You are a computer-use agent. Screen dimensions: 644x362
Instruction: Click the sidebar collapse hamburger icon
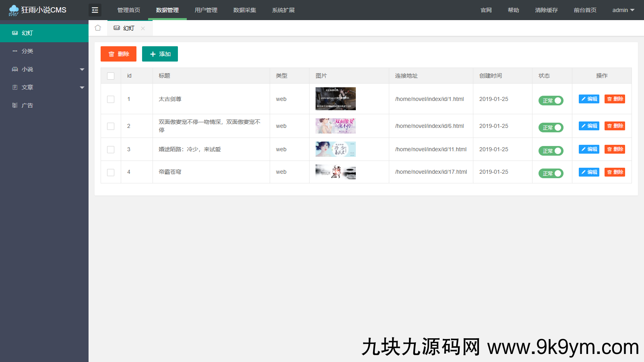coord(95,10)
